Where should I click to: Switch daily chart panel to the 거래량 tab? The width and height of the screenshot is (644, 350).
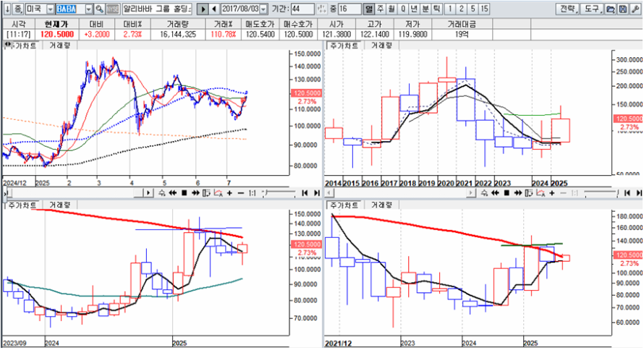[x=60, y=46]
